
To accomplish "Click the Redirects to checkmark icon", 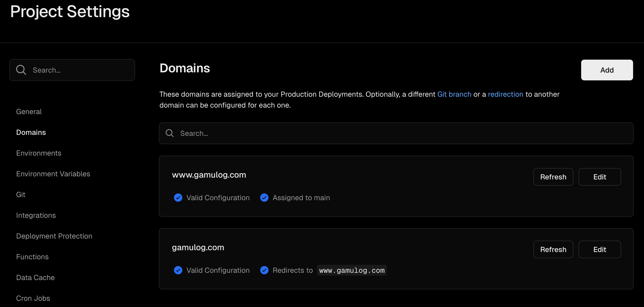I will point(264,270).
